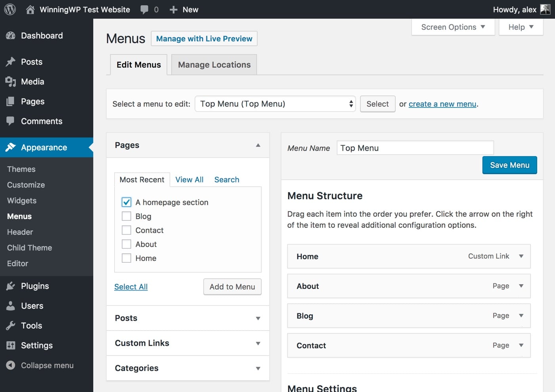Viewport: 555px width, 392px height.
Task: Check the About page checkbox
Action: [x=126, y=244]
